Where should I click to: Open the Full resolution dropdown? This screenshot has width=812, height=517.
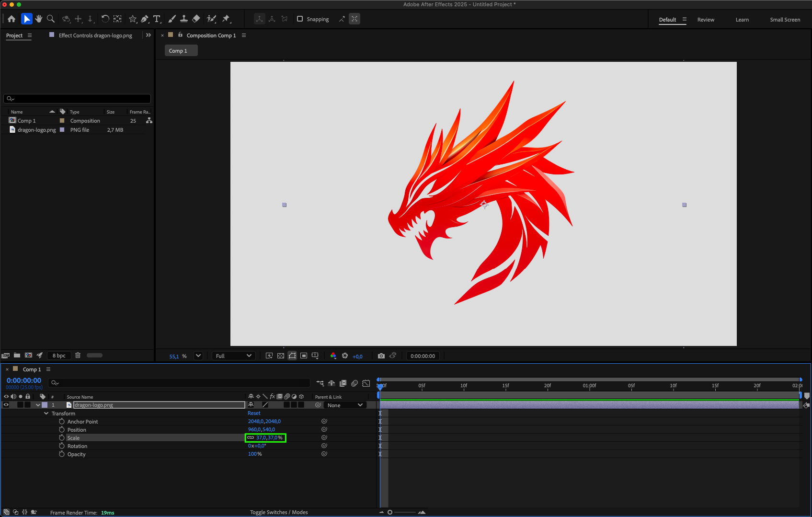233,356
